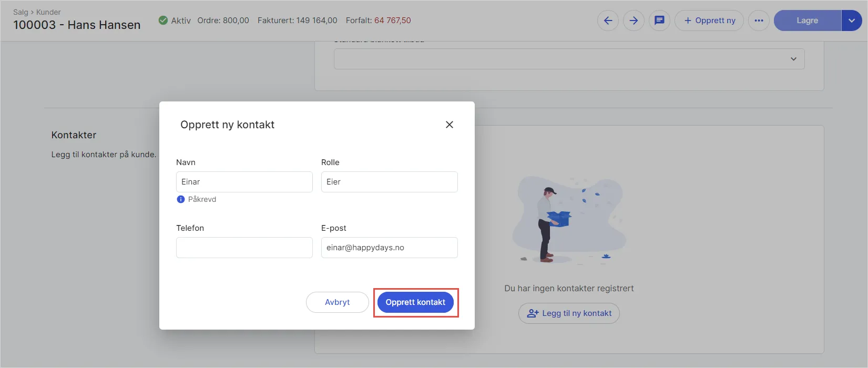Expand the Lagre split-button arrow
This screenshot has height=368, width=868.
point(851,21)
